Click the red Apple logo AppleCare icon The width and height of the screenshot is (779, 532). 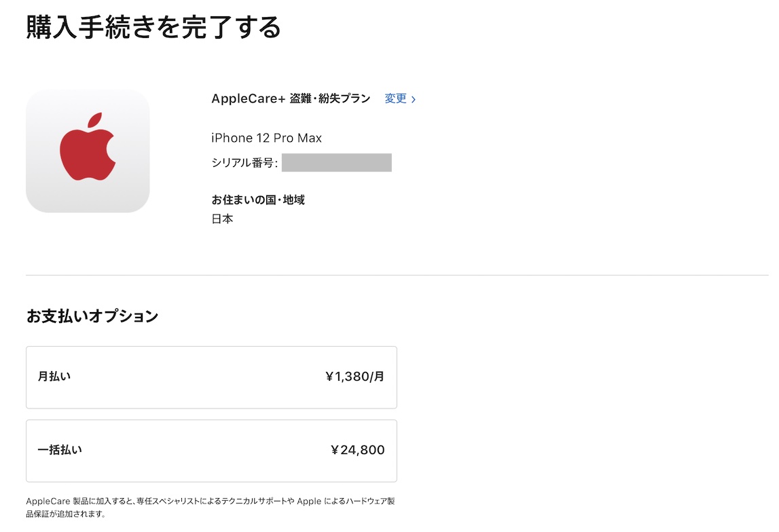pos(88,151)
